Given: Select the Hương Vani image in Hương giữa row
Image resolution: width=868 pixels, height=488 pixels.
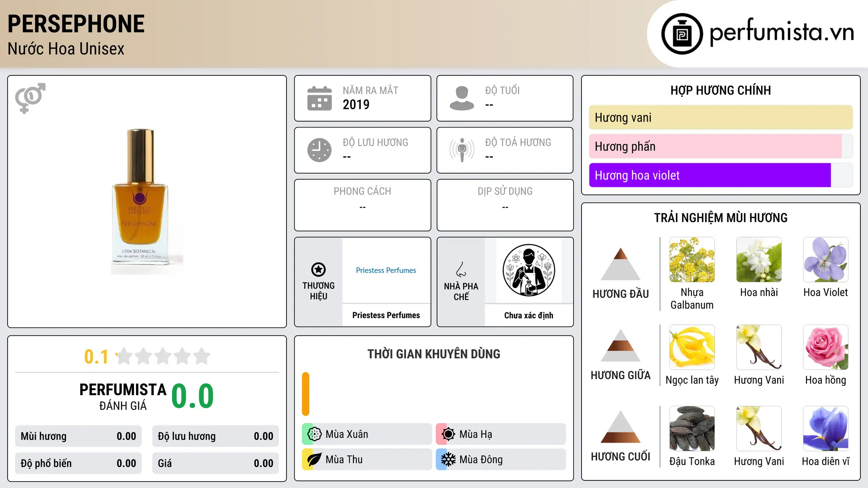Looking at the screenshot, I should [759, 347].
